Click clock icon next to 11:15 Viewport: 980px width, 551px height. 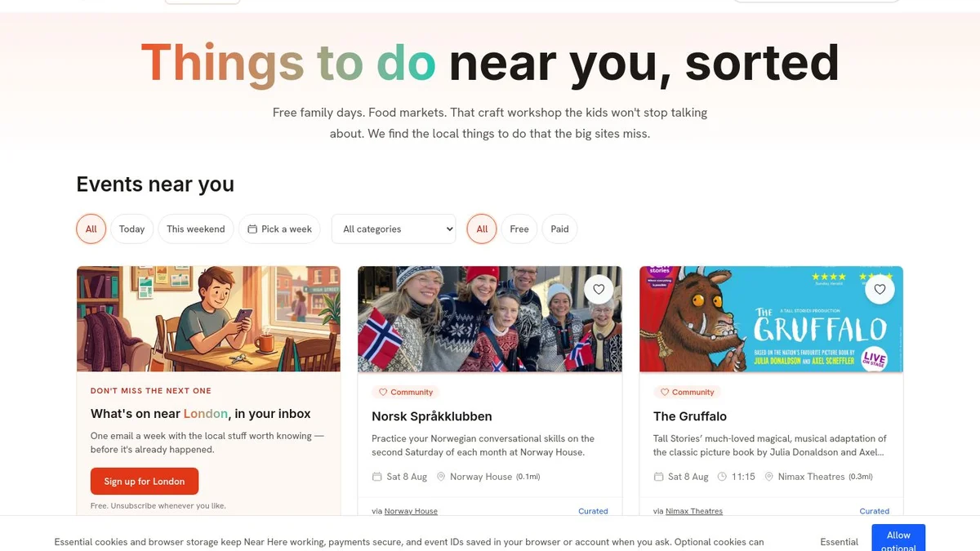(722, 477)
